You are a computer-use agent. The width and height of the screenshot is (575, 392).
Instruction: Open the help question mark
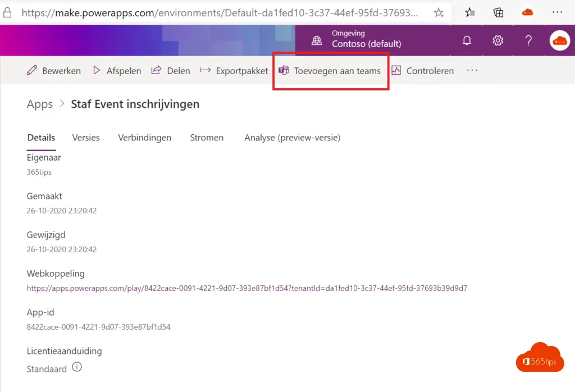pos(528,40)
